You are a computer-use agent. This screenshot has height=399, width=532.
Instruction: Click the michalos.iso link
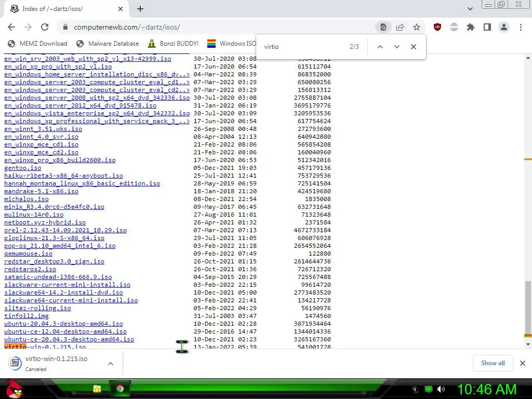click(26, 199)
